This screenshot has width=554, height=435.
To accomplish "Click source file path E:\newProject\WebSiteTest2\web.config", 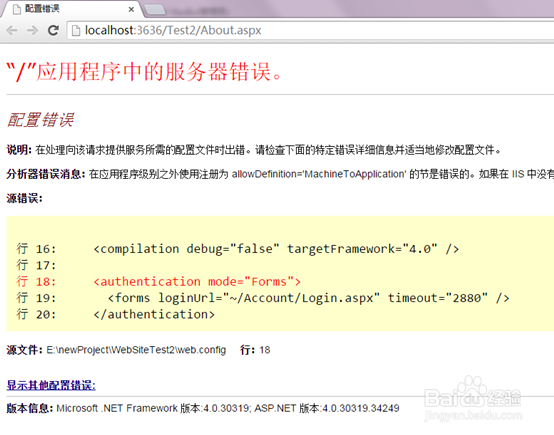I will (136, 350).
